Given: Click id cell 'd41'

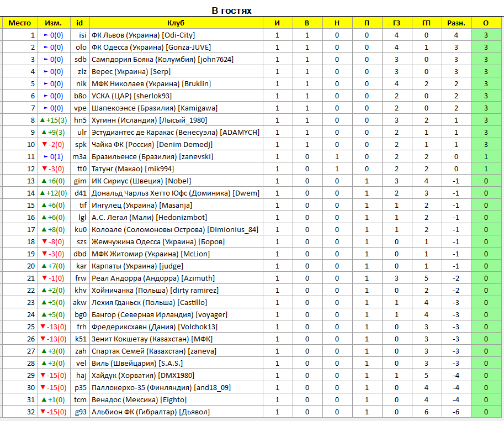Looking at the screenshot, I should (81, 193).
